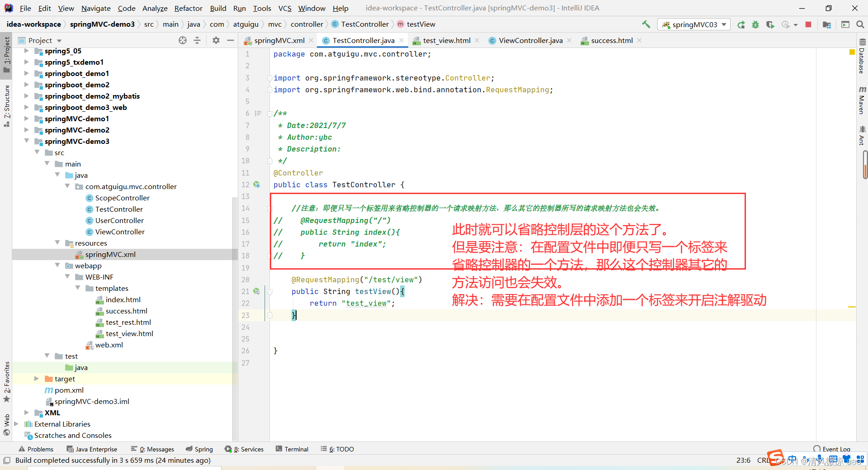Close the success.html tab

[x=639, y=40]
